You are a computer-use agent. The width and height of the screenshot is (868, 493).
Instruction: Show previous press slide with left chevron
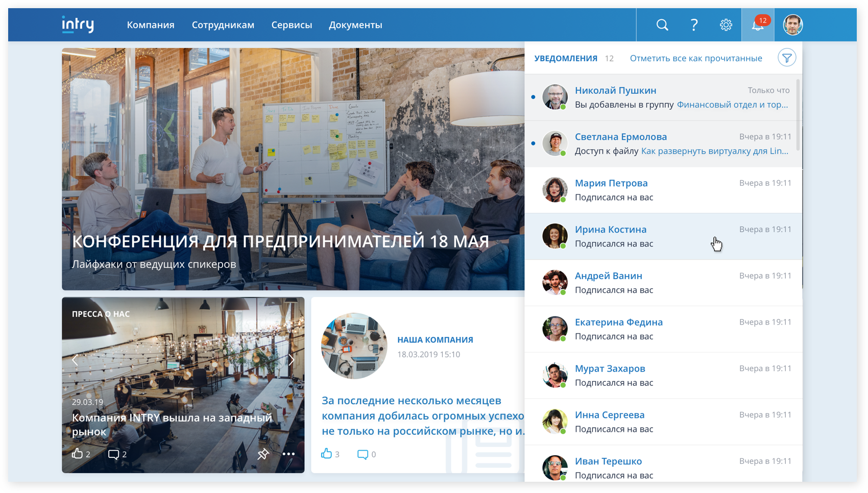pos(75,360)
